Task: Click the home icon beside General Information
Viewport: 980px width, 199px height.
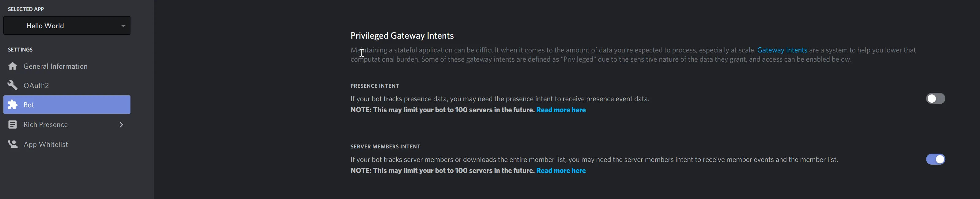Action: pos(13,66)
